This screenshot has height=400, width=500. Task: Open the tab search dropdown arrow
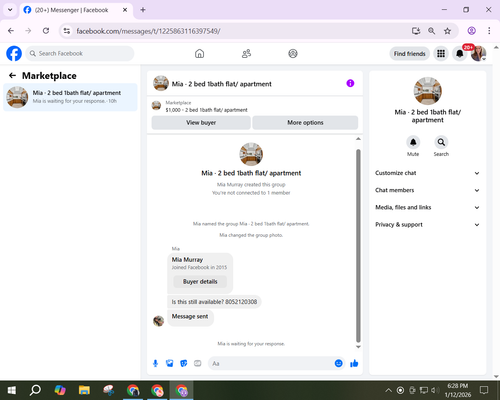click(10, 10)
